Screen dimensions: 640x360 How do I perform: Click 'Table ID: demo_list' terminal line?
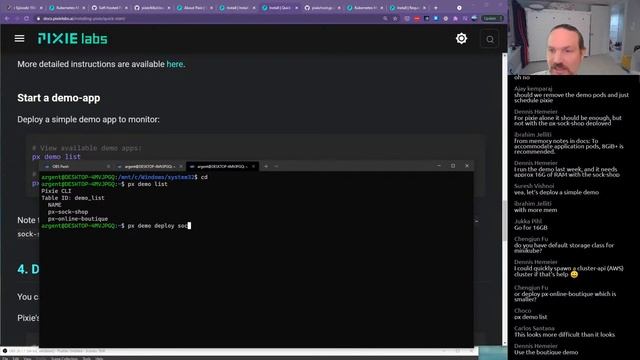pyautogui.click(x=73, y=198)
